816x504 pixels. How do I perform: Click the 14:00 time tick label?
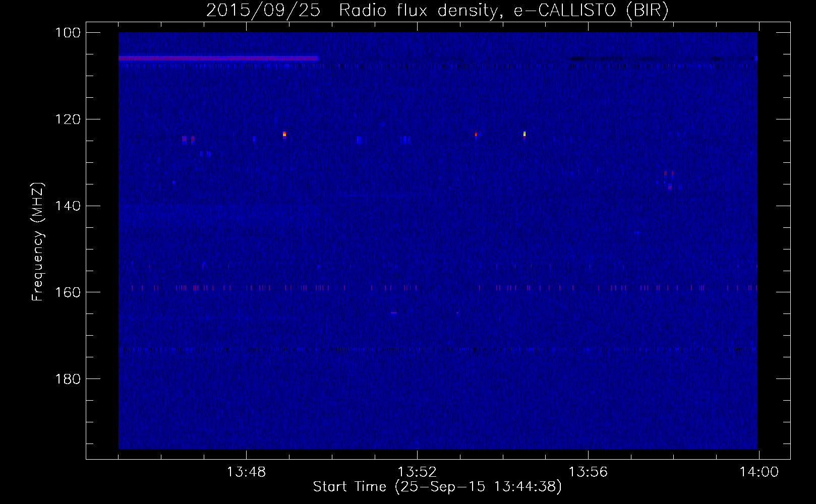coord(759,472)
